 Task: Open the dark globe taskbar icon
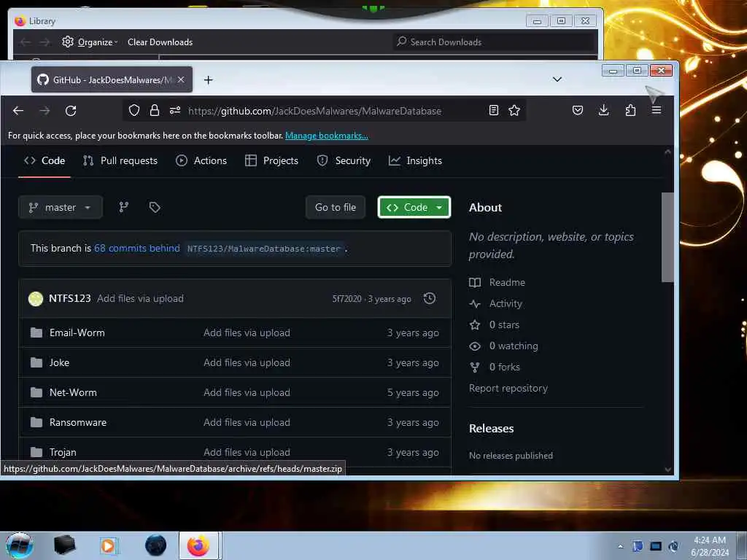coord(156,545)
